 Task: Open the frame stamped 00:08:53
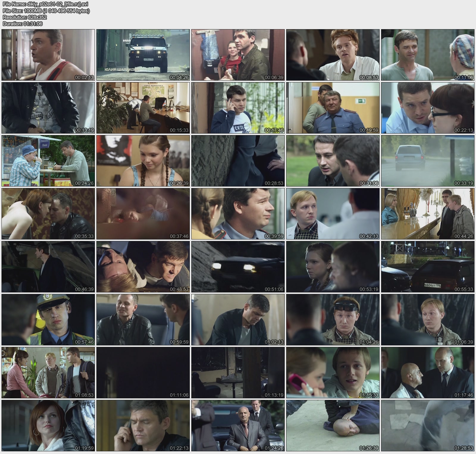333,55
